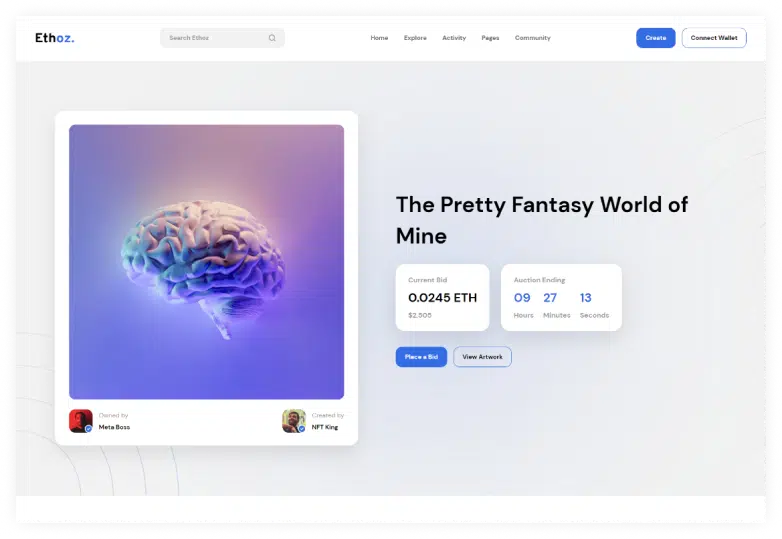Screen dimensions: 782x539
Task: Open the brain artwork image
Action: (x=206, y=262)
